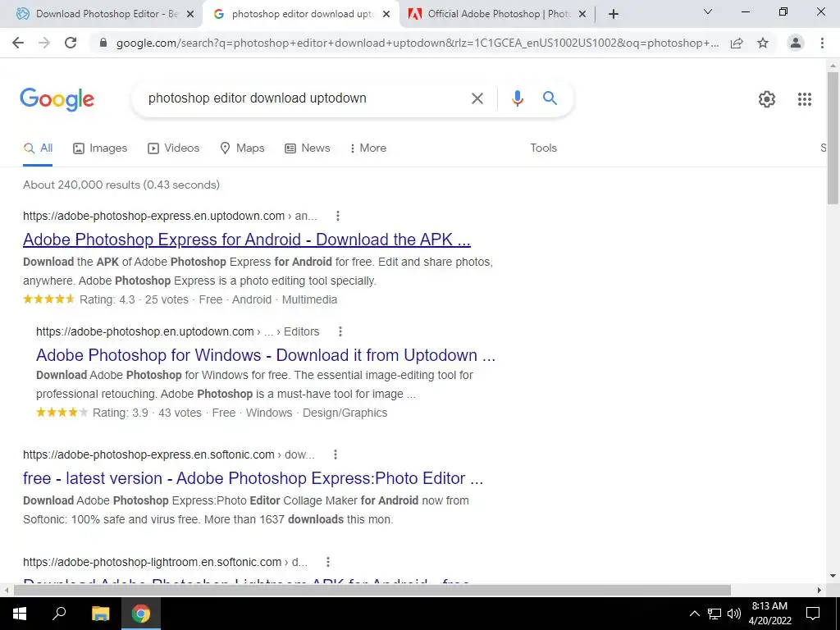
Task: Open tab search chevron
Action: pyautogui.click(x=708, y=11)
